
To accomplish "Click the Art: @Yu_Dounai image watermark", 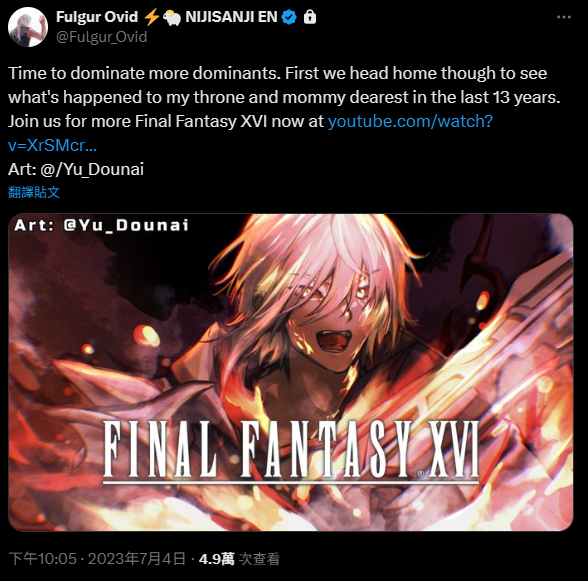I will pos(101,225).
